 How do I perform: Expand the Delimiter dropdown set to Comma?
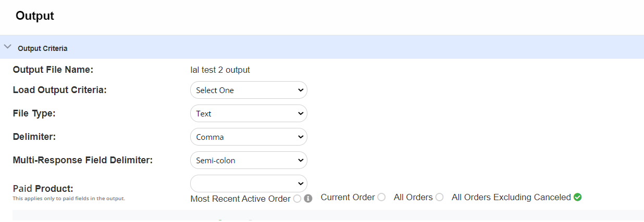[x=249, y=137]
